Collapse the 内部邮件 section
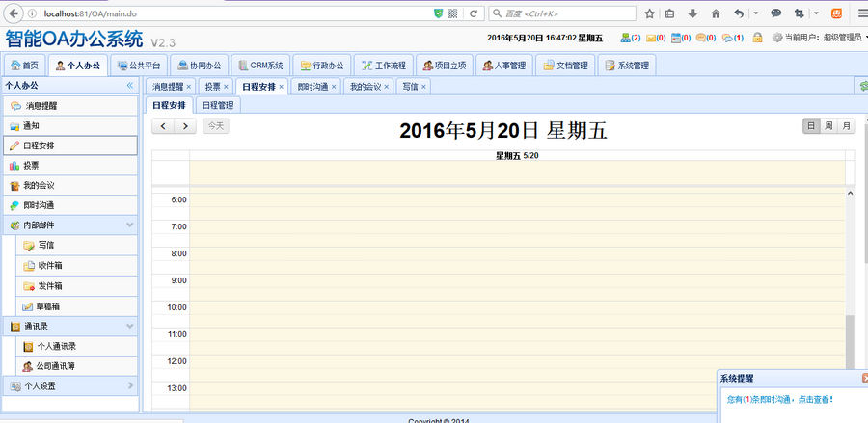The width and height of the screenshot is (868, 423). pyautogui.click(x=130, y=225)
